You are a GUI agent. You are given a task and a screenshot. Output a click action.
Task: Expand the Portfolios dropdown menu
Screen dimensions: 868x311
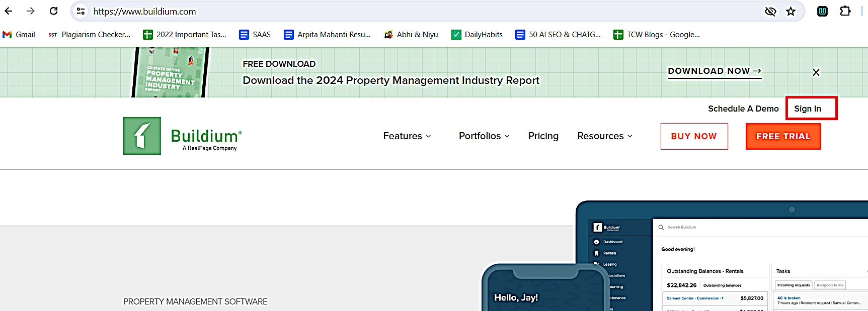[x=484, y=136]
